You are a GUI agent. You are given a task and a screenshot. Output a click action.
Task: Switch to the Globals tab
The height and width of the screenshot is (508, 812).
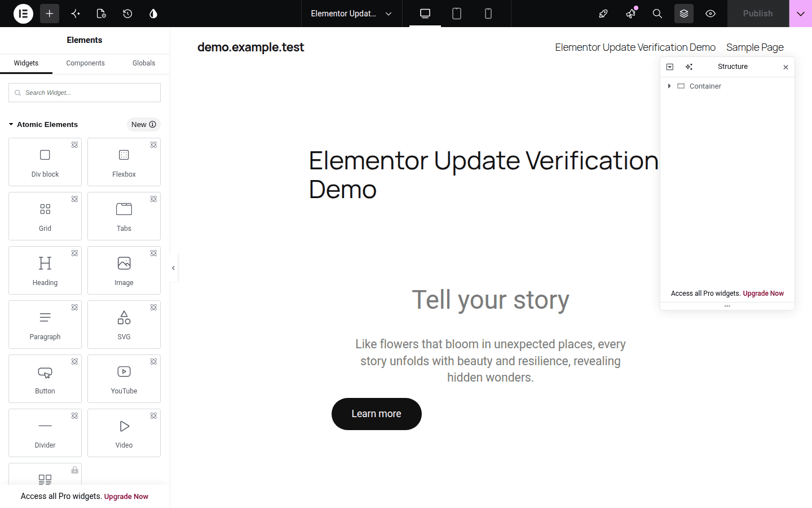click(x=144, y=63)
